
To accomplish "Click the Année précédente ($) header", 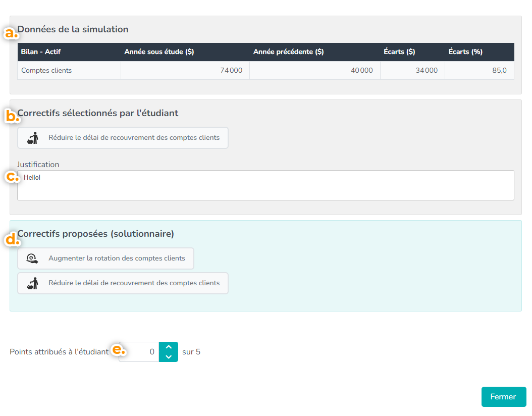I will [288, 51].
